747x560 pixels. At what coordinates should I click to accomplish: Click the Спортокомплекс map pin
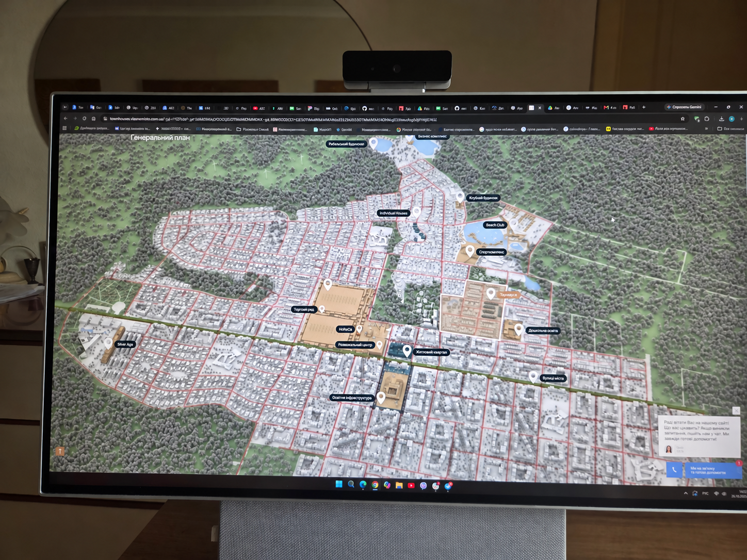tap(470, 251)
